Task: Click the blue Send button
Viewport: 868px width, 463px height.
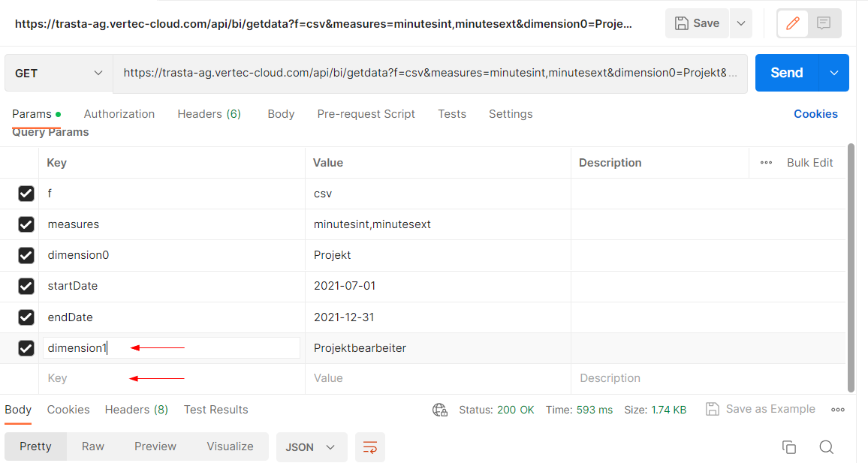Action: point(786,73)
